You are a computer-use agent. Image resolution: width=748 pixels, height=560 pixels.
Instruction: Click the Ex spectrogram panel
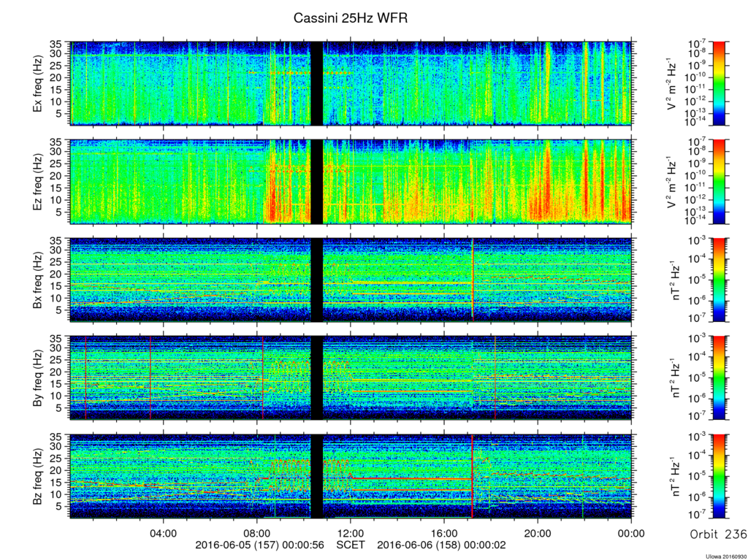(351, 83)
